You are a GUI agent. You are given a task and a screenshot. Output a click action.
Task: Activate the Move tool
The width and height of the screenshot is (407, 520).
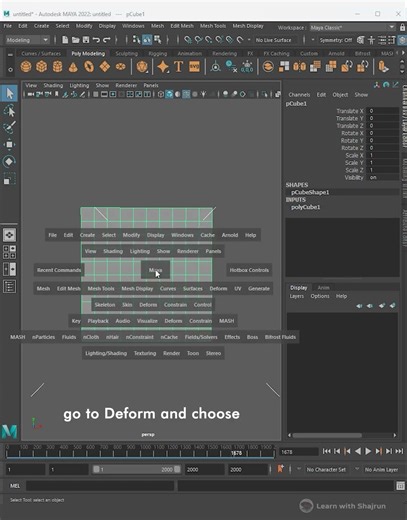point(9,144)
